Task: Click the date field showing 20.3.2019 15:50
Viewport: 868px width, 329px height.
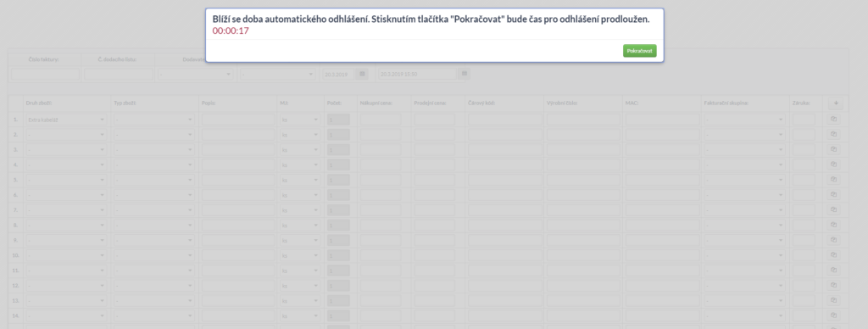Action: [x=417, y=75]
